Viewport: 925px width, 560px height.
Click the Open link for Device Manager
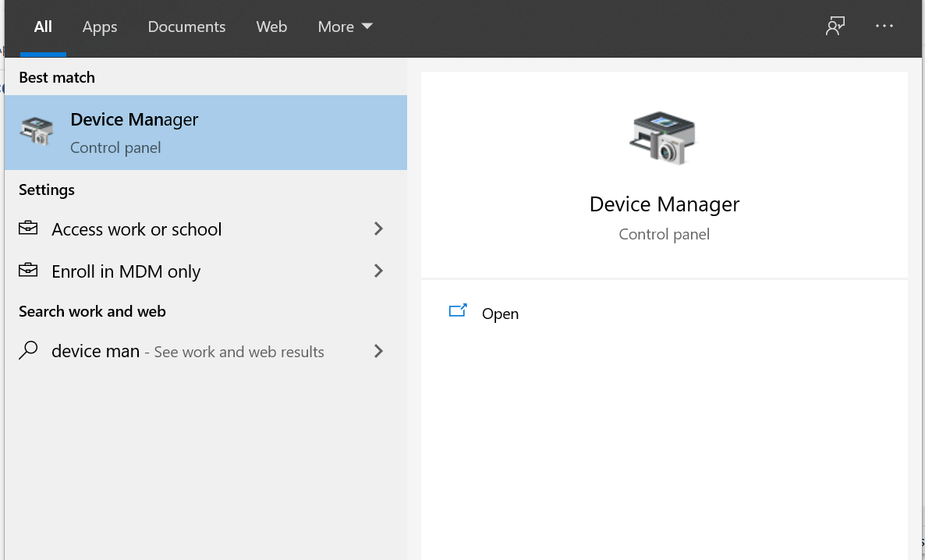coord(499,313)
